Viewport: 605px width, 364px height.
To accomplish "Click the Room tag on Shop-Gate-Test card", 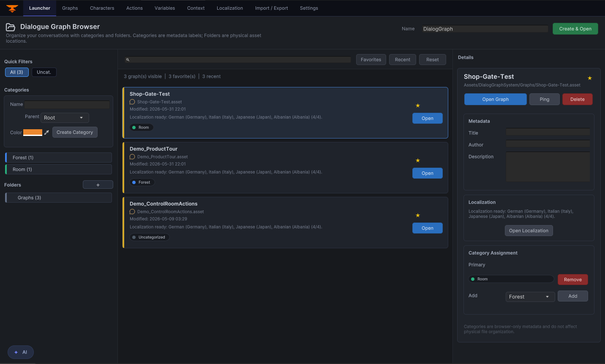I will pos(141,128).
